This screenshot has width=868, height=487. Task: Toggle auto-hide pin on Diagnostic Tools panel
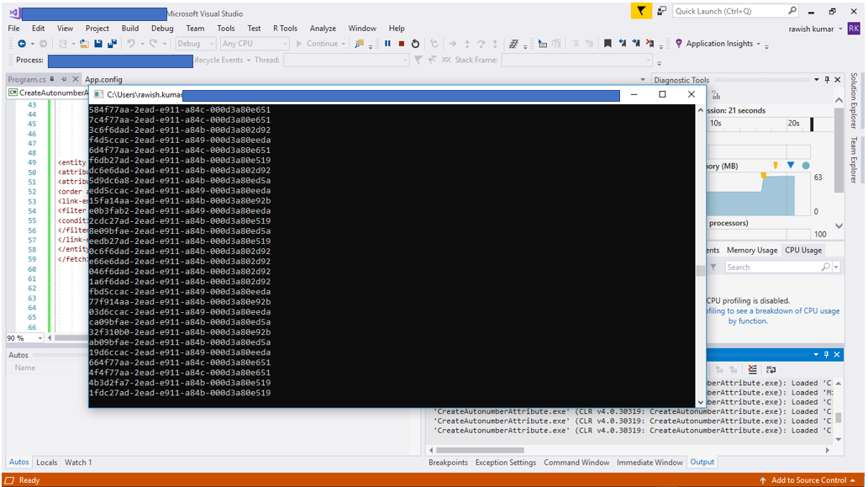point(827,80)
